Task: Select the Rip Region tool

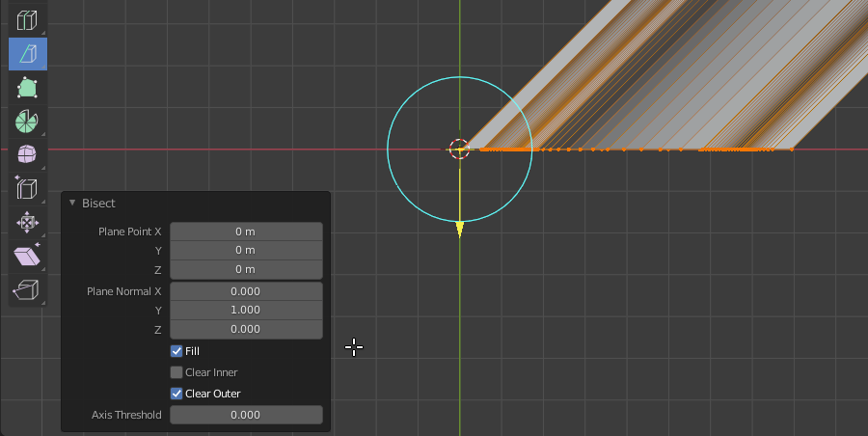Action: 27,289
